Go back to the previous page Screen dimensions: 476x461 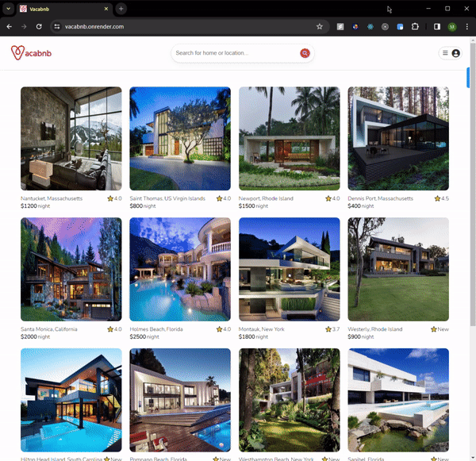(x=9, y=26)
